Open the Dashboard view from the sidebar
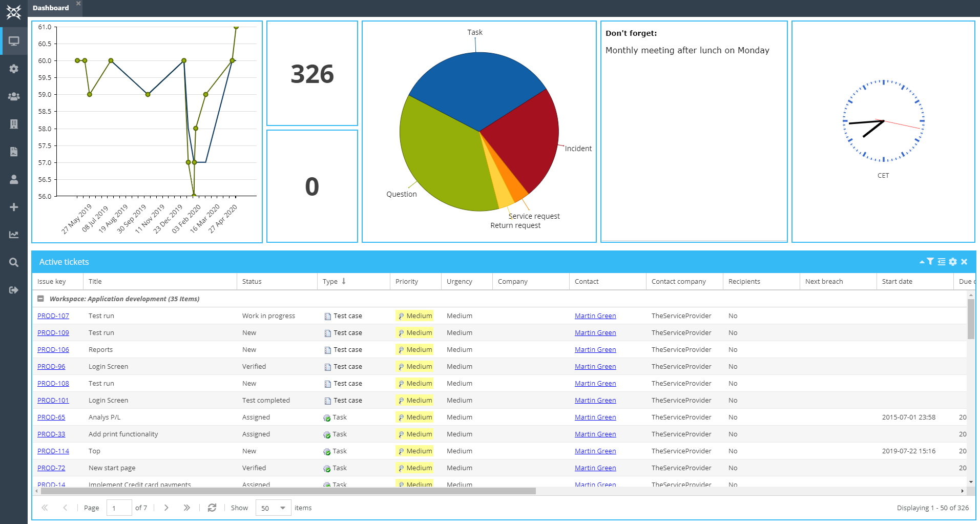This screenshot has height=524, width=980. coord(14,41)
